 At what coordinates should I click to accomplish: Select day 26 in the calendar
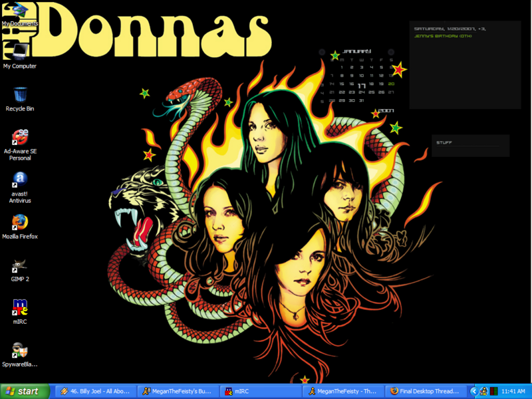(381, 92)
